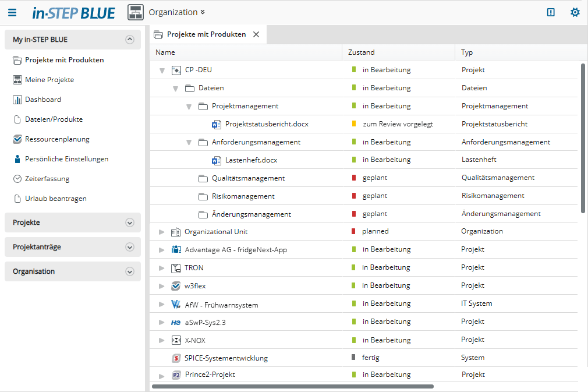Open Zeiterfassung in the sidebar

pos(47,179)
